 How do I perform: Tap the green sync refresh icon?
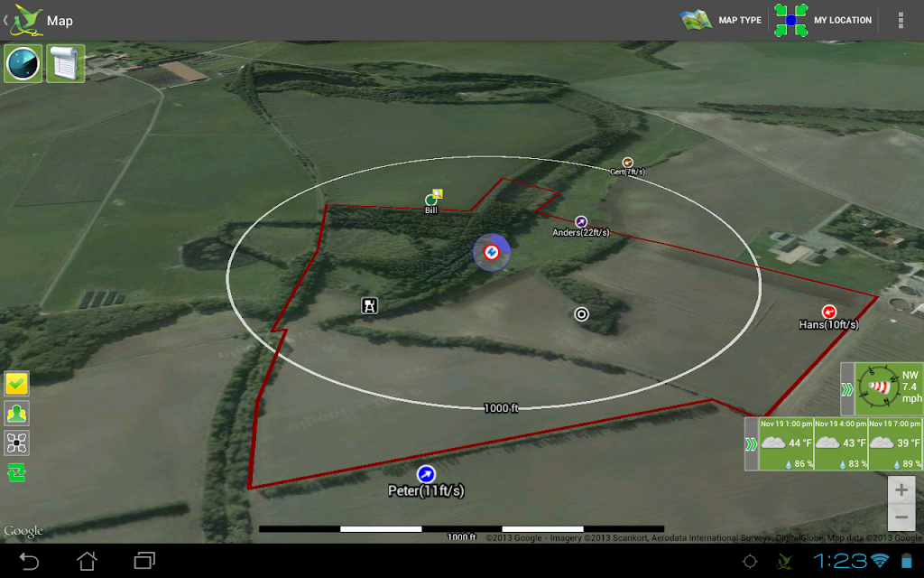(x=16, y=472)
